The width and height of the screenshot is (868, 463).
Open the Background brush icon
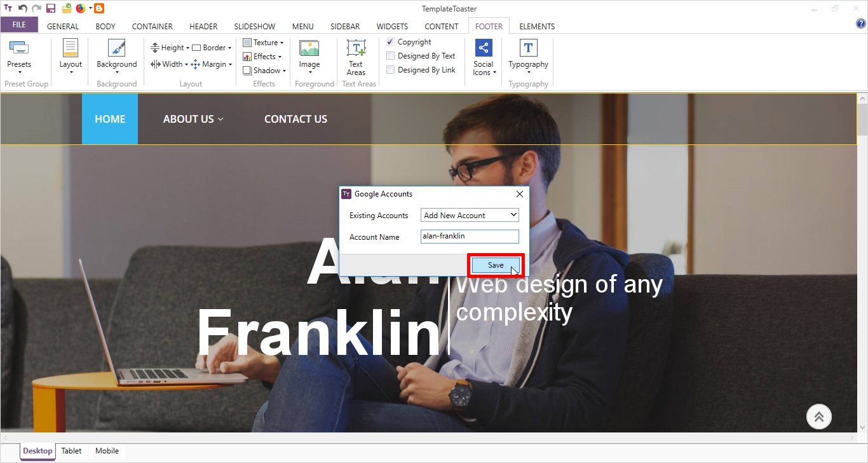click(116, 48)
